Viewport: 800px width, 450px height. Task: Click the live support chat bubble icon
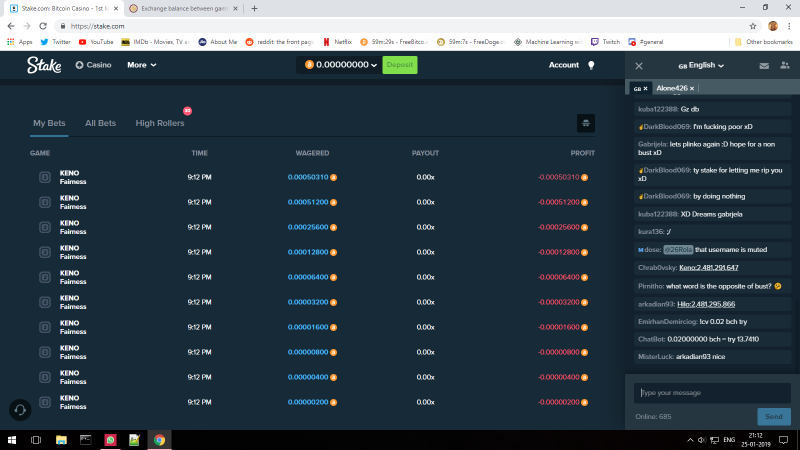point(20,410)
